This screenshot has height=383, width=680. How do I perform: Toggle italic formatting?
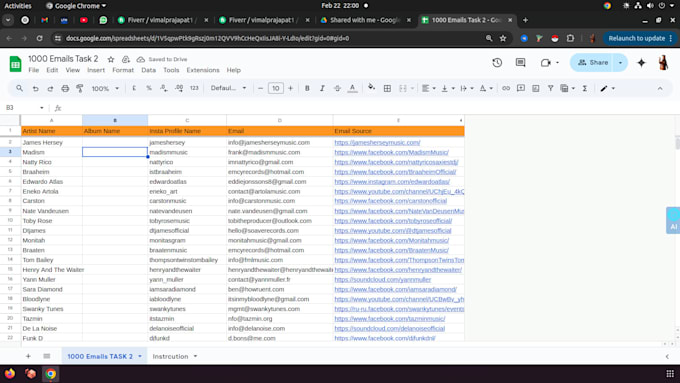pos(322,88)
